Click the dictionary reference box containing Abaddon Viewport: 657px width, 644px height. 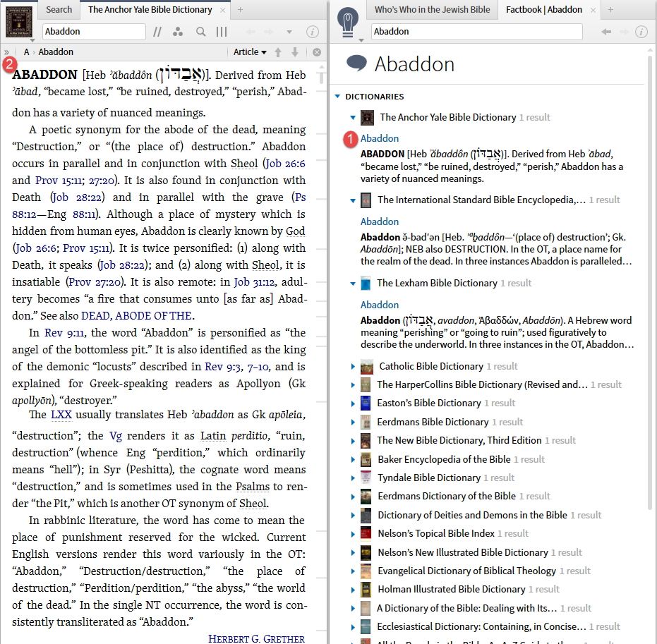click(x=94, y=32)
